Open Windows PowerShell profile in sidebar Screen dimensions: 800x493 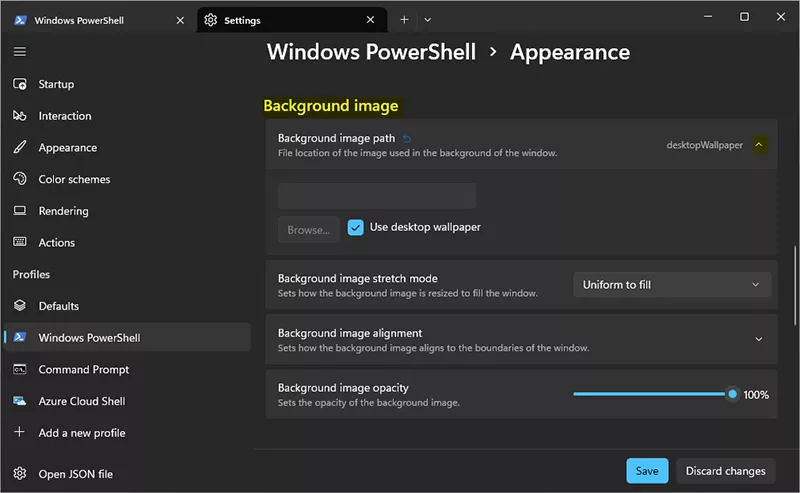tap(128, 337)
